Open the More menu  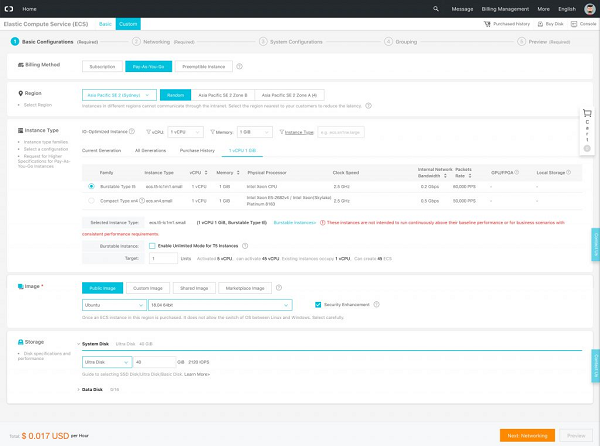pyautogui.click(x=543, y=9)
